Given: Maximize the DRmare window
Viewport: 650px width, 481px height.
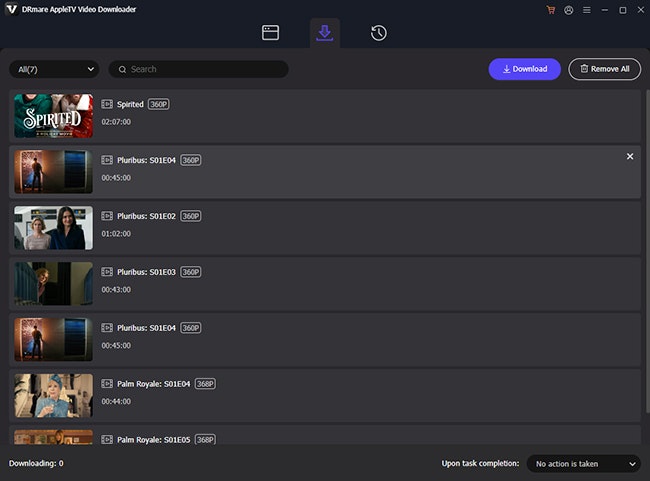Looking at the screenshot, I should pyautogui.click(x=623, y=10).
